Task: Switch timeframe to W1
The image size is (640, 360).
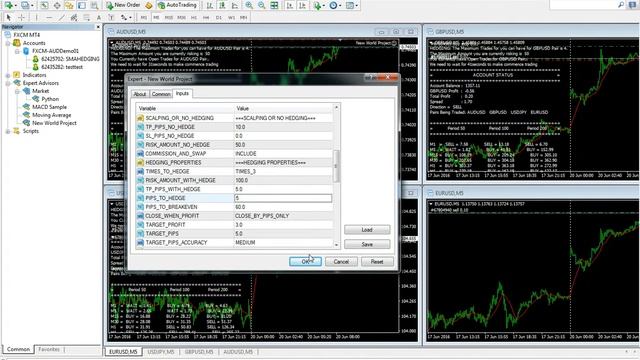Action: pos(231,18)
